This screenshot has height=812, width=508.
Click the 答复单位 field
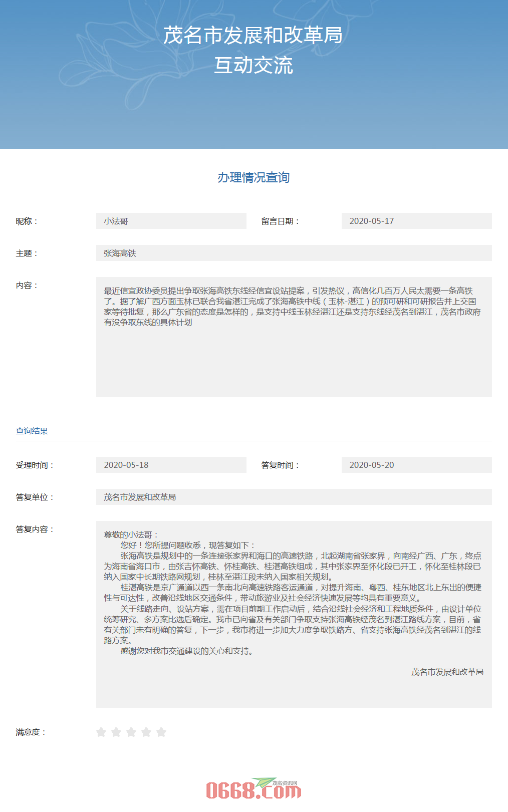[x=294, y=497]
